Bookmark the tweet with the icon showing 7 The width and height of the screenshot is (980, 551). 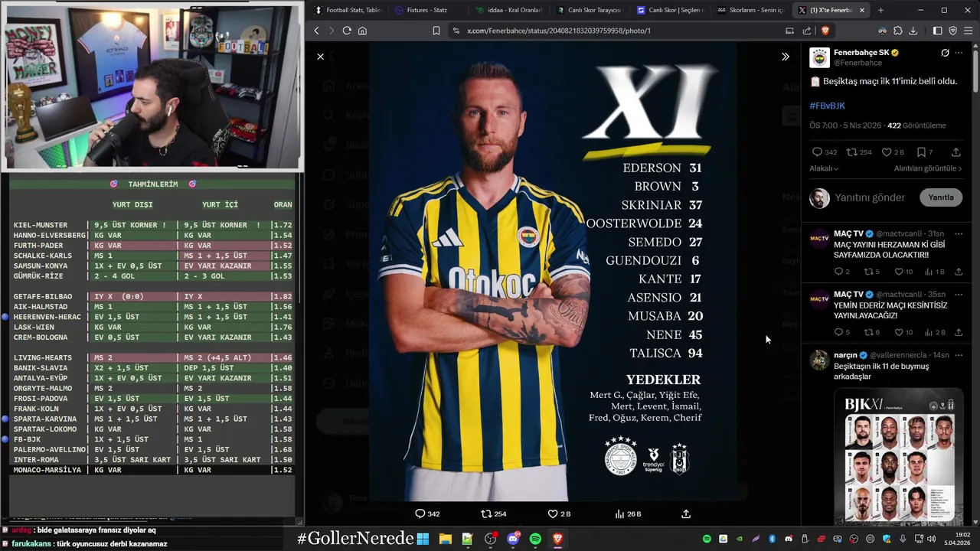tap(921, 152)
